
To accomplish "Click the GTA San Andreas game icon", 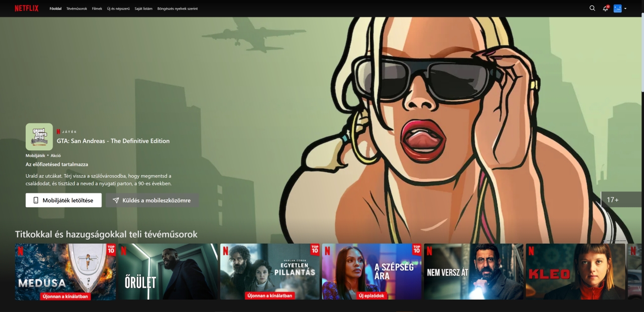I will pyautogui.click(x=39, y=136).
